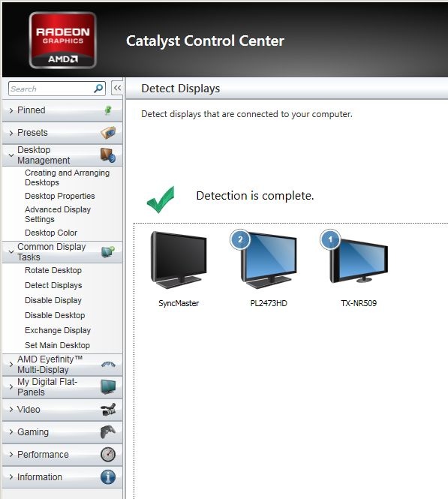Expand AMD Eyefinity Multi-Display chevron
448x499 pixels.
(11, 365)
